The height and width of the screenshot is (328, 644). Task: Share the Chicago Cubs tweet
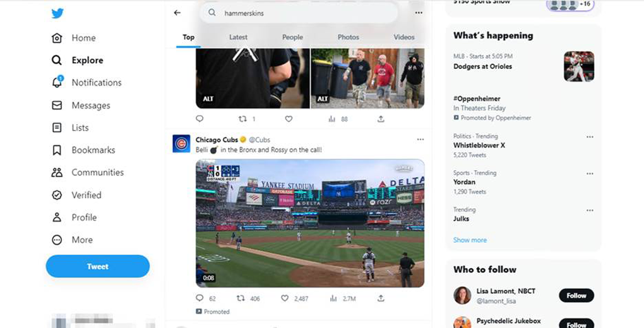(381, 298)
